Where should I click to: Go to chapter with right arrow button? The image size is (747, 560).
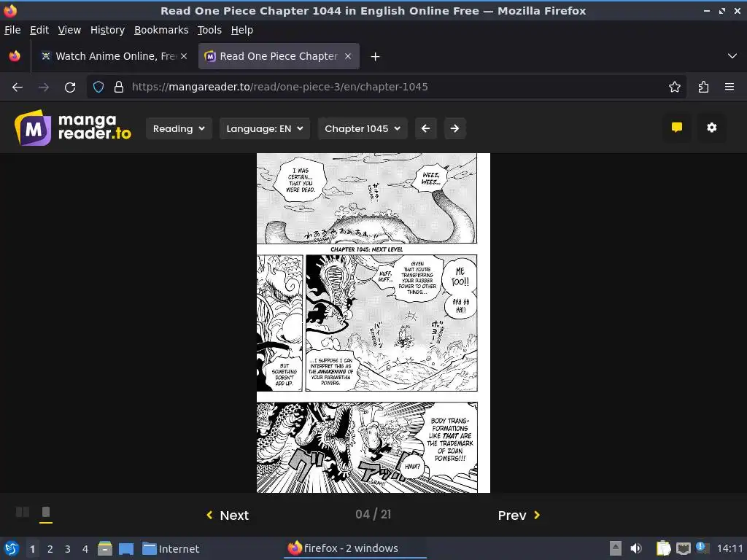tap(455, 128)
